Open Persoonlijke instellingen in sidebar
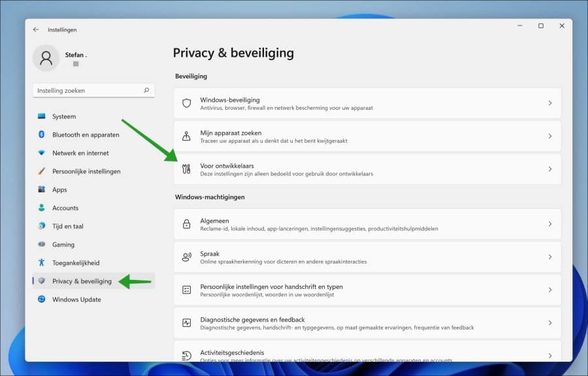588x376 pixels. pos(93,171)
